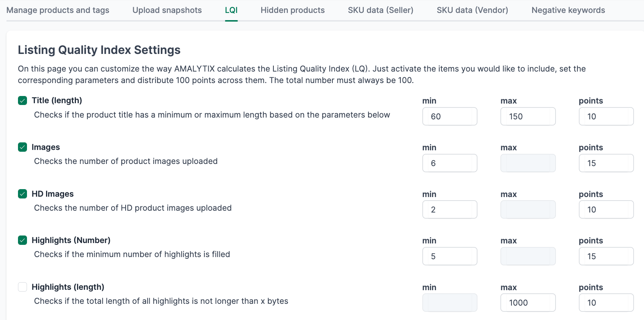
Task: Select the Images min field showing 6
Action: [450, 163]
